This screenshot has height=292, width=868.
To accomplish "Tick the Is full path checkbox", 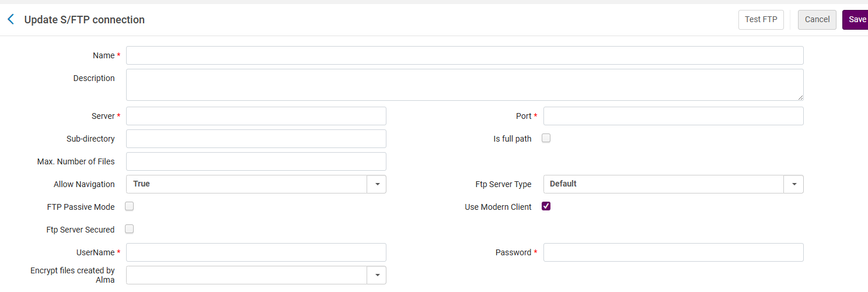I will click(546, 138).
